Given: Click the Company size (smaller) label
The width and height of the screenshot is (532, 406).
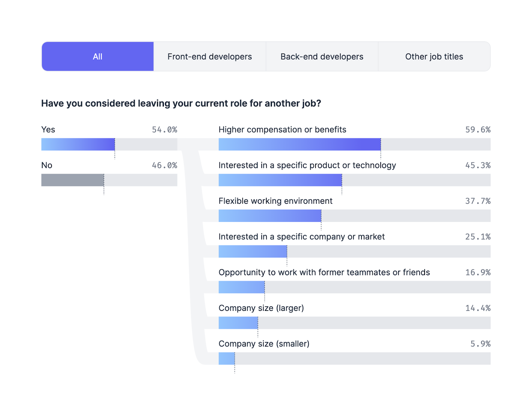Looking at the screenshot, I should [264, 344].
